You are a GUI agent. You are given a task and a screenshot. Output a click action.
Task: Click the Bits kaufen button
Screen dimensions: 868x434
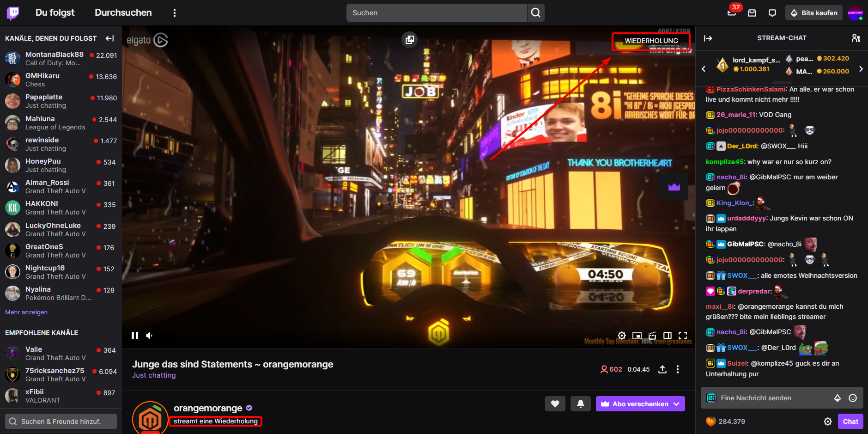(813, 13)
